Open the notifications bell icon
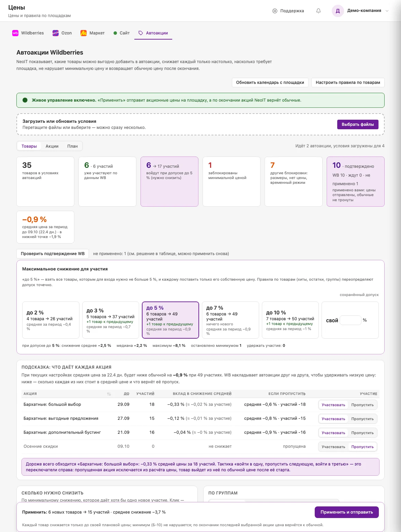The width and height of the screenshot is (401, 532). tap(318, 11)
